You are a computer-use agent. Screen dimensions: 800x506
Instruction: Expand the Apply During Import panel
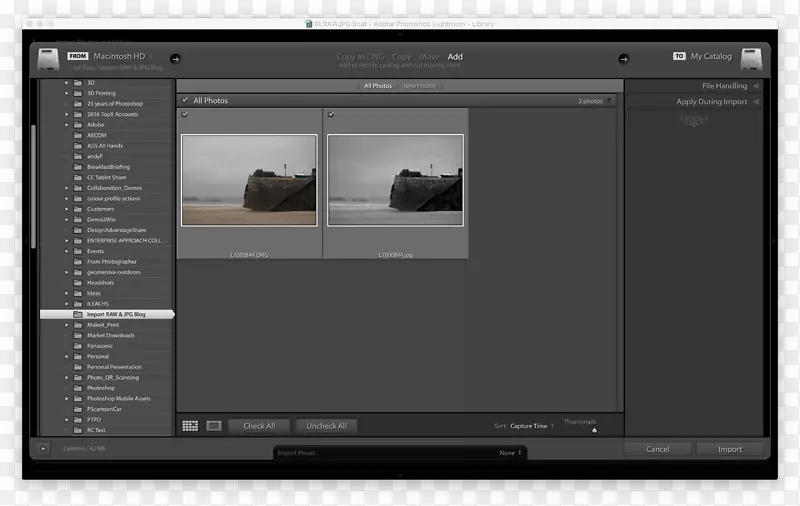(755, 102)
